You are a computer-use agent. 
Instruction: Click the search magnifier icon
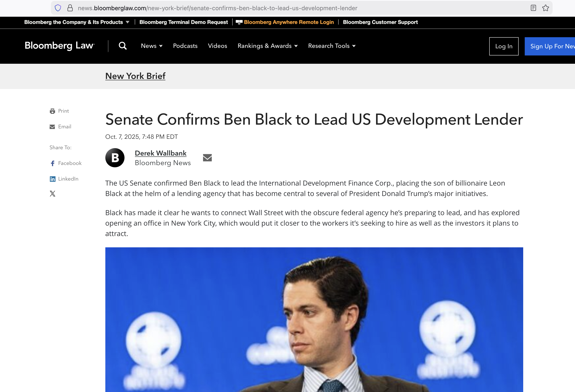coord(123,46)
